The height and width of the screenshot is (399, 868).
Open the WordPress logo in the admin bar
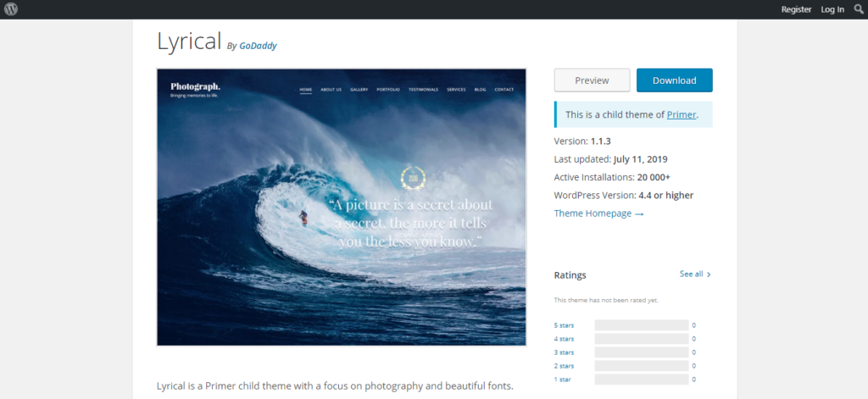[11, 8]
